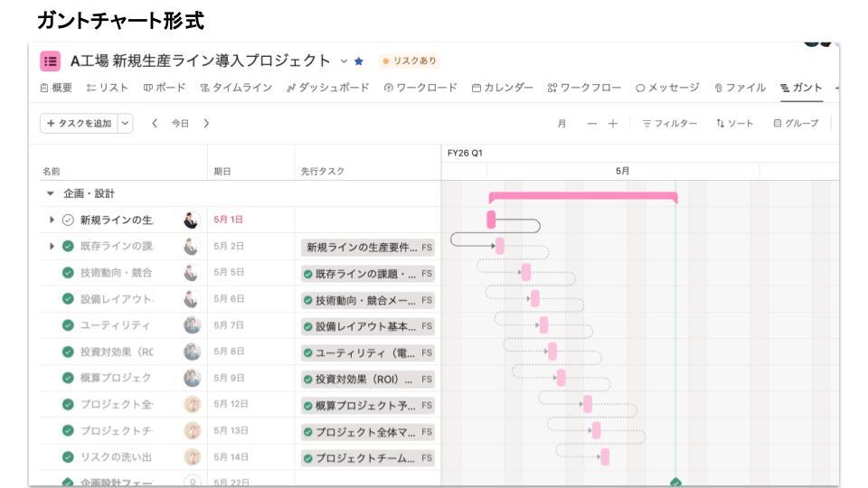
Task: Click the 今日 button
Action: click(x=180, y=123)
